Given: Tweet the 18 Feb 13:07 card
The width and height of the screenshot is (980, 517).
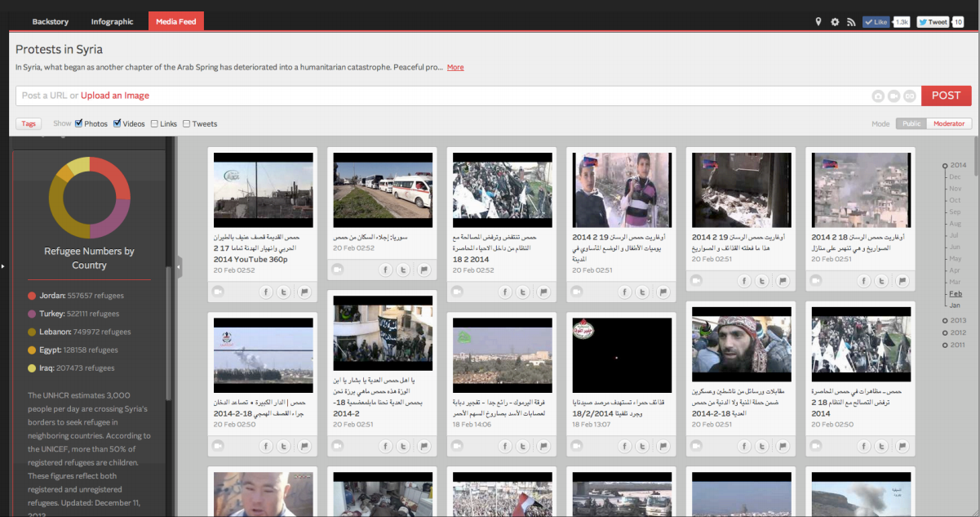Looking at the screenshot, I should [642, 447].
